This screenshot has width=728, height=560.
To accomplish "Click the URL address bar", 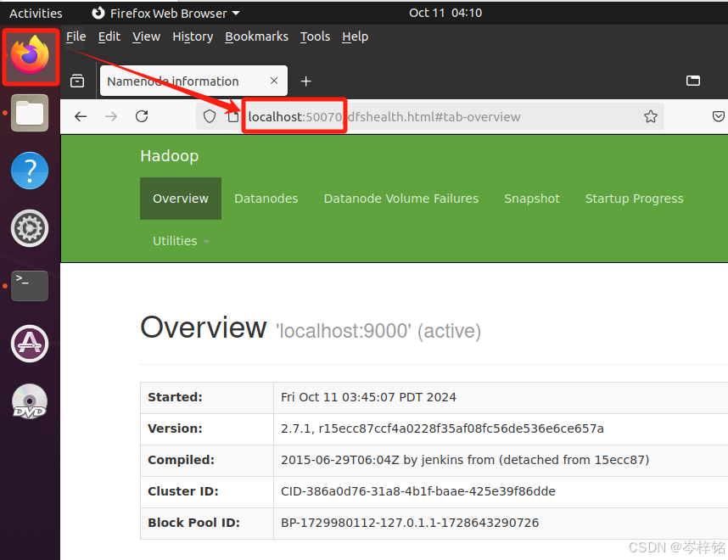I will 429,116.
